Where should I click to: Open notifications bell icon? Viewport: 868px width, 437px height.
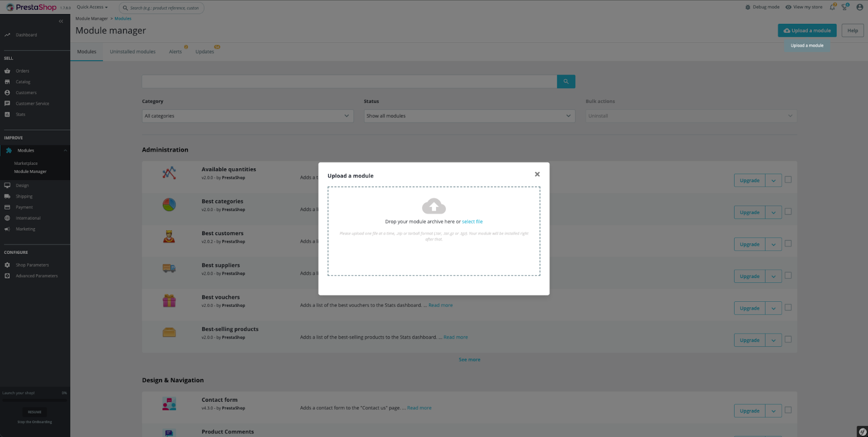point(832,7)
